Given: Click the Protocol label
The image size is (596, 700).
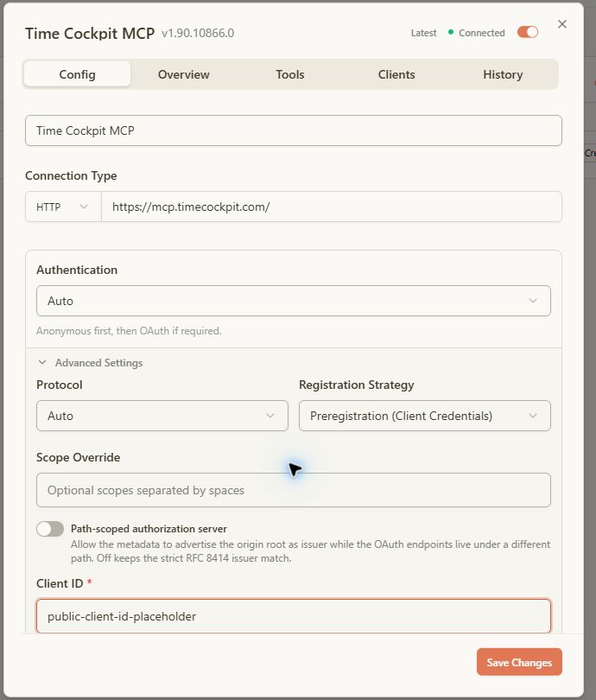Looking at the screenshot, I should [x=60, y=385].
